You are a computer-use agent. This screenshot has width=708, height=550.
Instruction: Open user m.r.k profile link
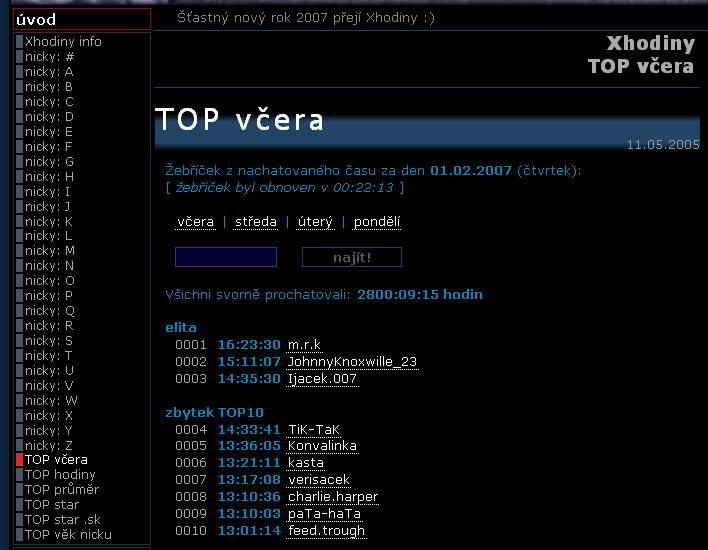[x=304, y=345]
